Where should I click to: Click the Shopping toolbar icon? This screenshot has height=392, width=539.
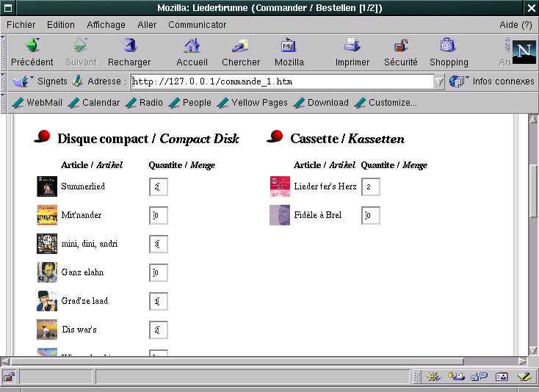click(x=448, y=46)
